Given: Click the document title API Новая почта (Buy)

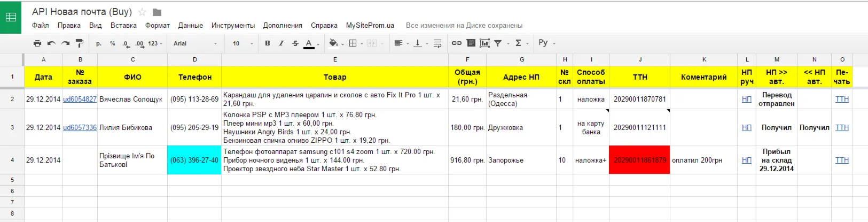Looking at the screenshot, I should click(x=82, y=11).
